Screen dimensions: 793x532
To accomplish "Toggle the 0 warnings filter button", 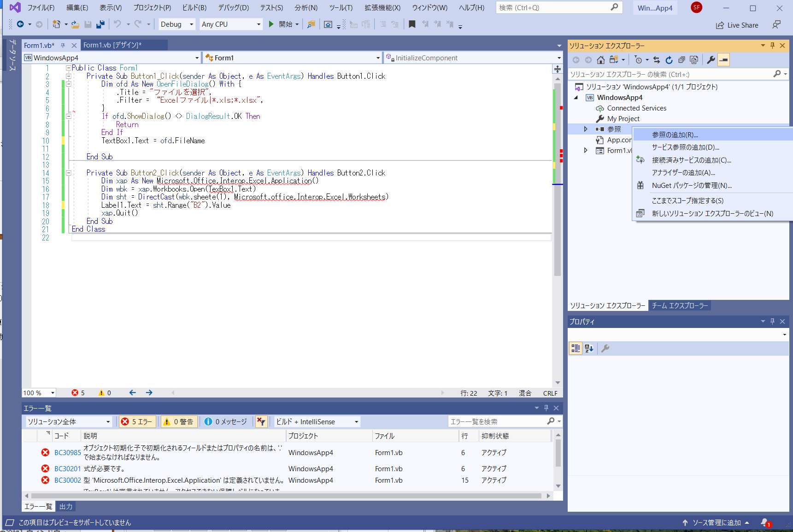I will [x=179, y=421].
